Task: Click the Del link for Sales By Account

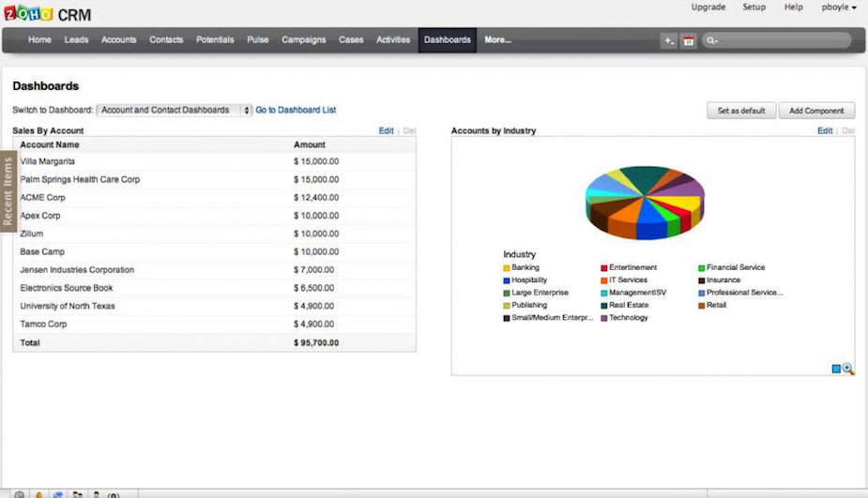Action: [410, 130]
